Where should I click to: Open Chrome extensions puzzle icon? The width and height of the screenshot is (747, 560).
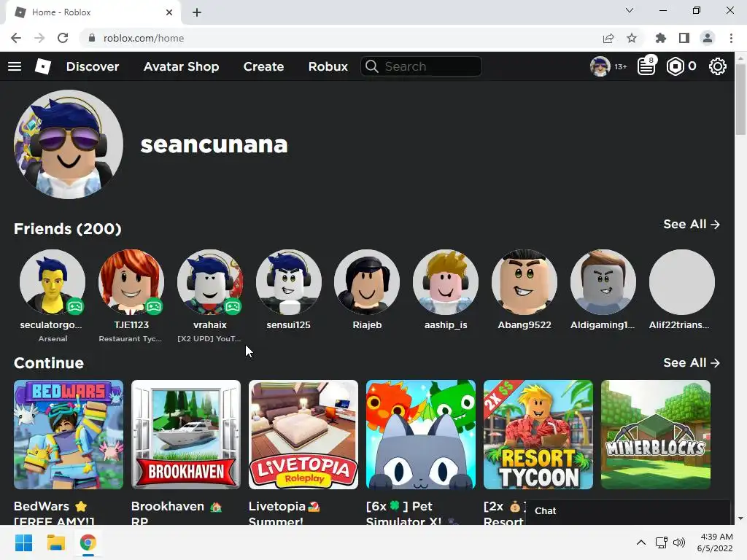click(x=661, y=38)
